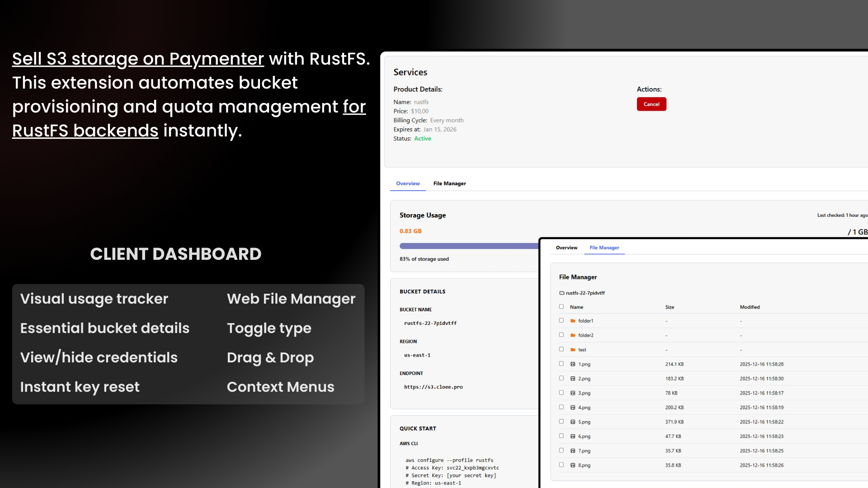This screenshot has width=868, height=488.
Task: Click the image file icon for 7.png
Action: [x=573, y=451]
